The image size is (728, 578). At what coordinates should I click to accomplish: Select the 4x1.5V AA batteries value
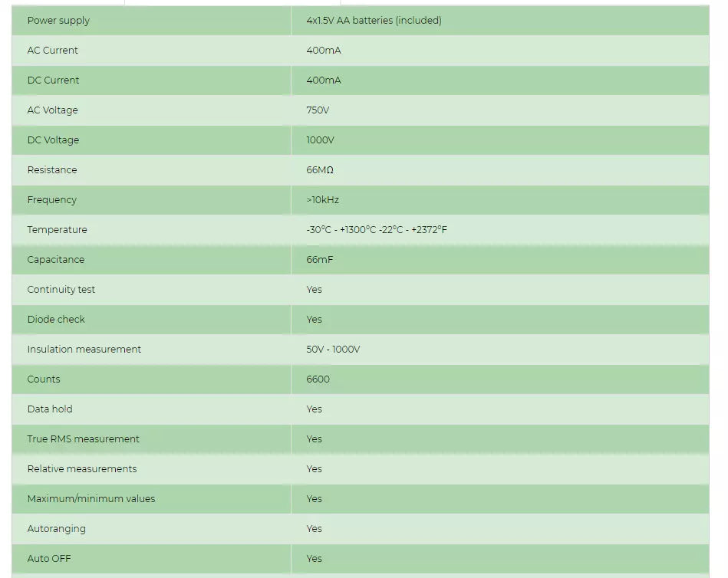pos(374,21)
